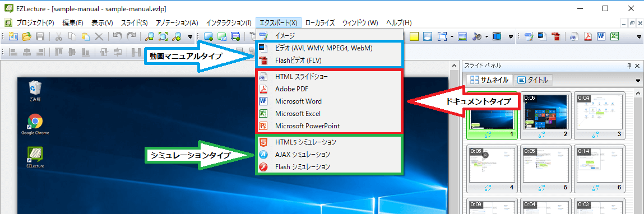This screenshot has width=644, height=214.
Task: Insert video filmstrip icon
Action: (x=497, y=36)
